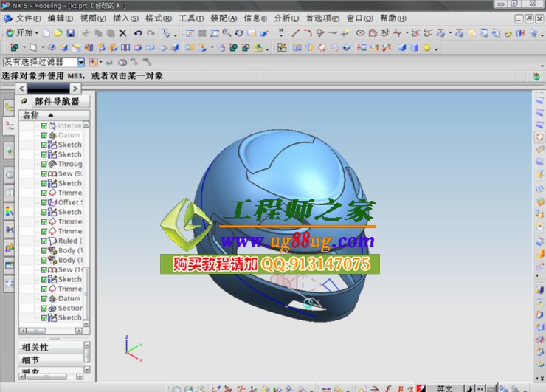Image resolution: width=546 pixels, height=392 pixels.
Task: Open the 插入 (Insert) menu
Action: point(125,18)
